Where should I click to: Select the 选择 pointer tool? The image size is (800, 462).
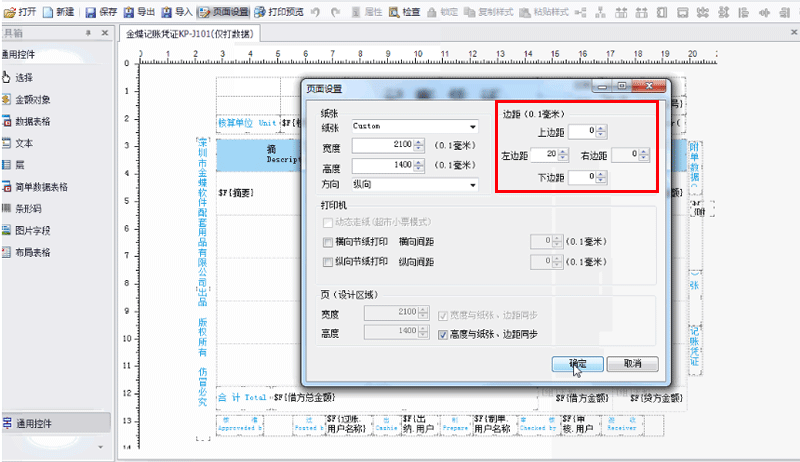[18, 78]
